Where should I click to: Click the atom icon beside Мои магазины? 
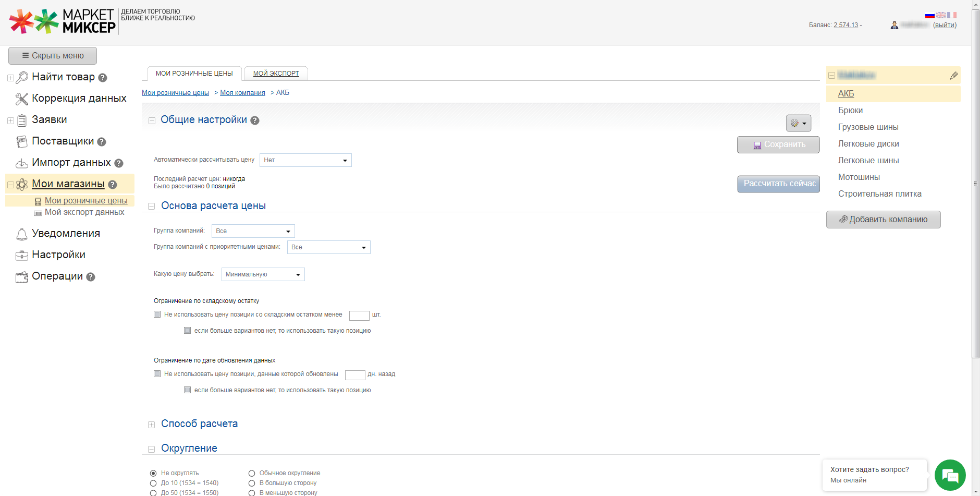[22, 184]
